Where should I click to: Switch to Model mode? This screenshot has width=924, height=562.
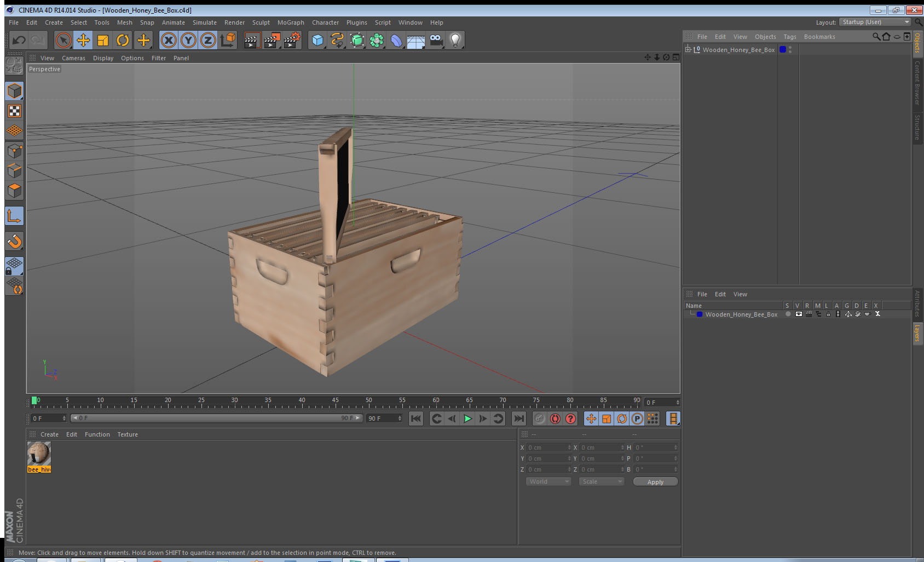click(14, 91)
